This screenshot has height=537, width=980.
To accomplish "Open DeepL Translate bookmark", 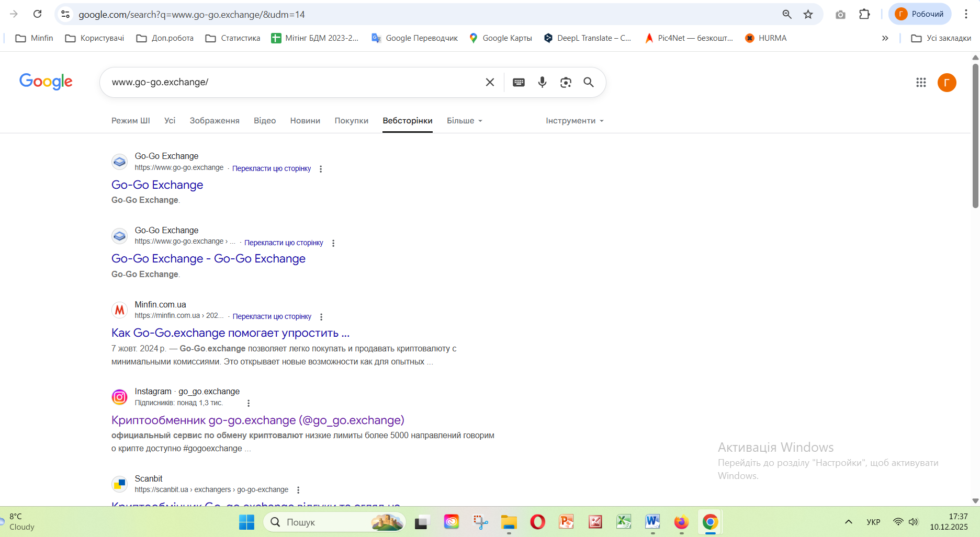I will [x=588, y=38].
